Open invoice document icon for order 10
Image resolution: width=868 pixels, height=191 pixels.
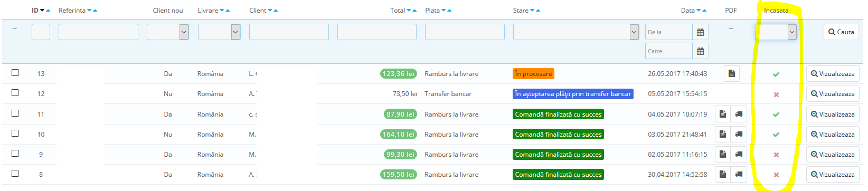723,134
